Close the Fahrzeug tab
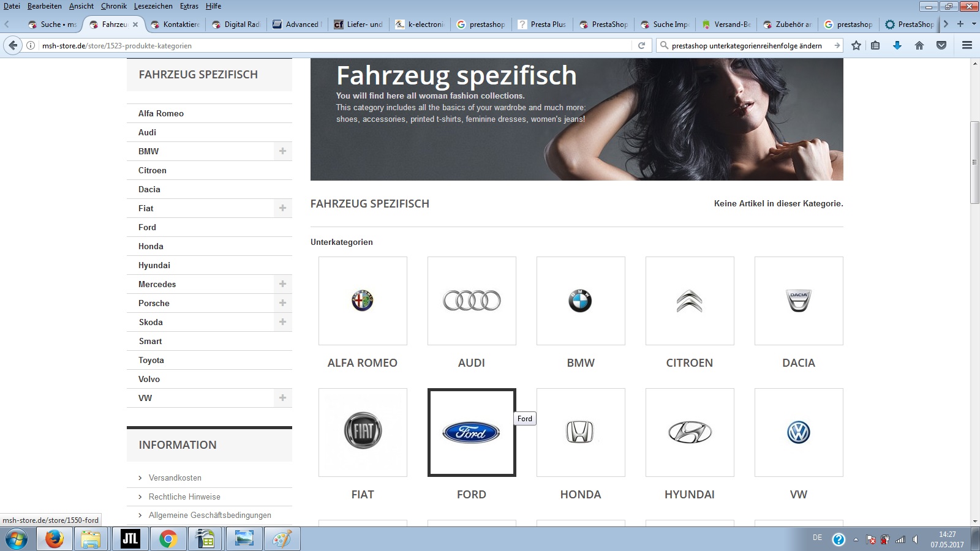 135,24
